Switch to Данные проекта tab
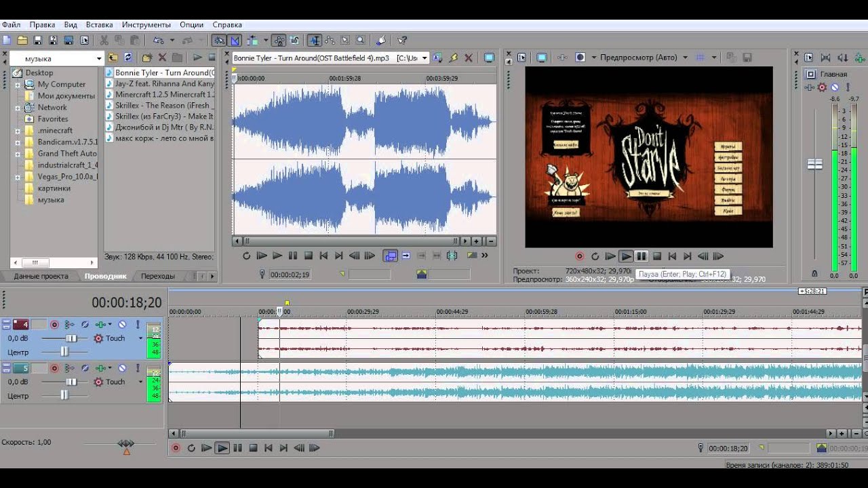Viewport: 868px width, 488px height. coord(40,277)
